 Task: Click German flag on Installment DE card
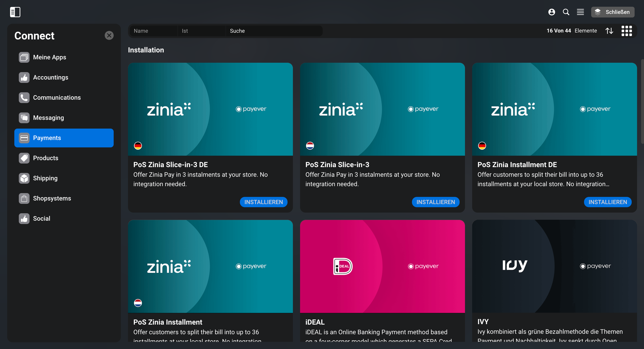pyautogui.click(x=482, y=146)
